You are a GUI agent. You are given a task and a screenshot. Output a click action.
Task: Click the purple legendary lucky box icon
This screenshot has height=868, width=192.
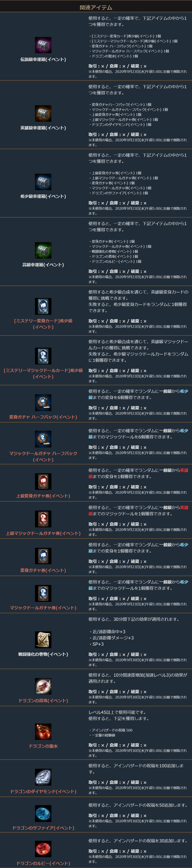tap(43, 45)
